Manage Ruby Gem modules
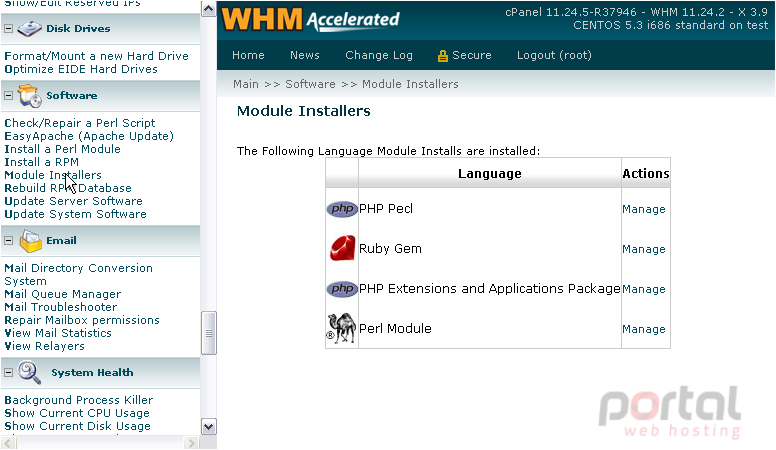The image size is (776, 450). (x=644, y=249)
